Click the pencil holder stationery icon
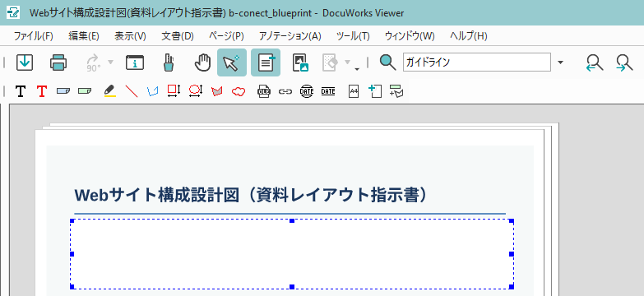 coord(169,62)
